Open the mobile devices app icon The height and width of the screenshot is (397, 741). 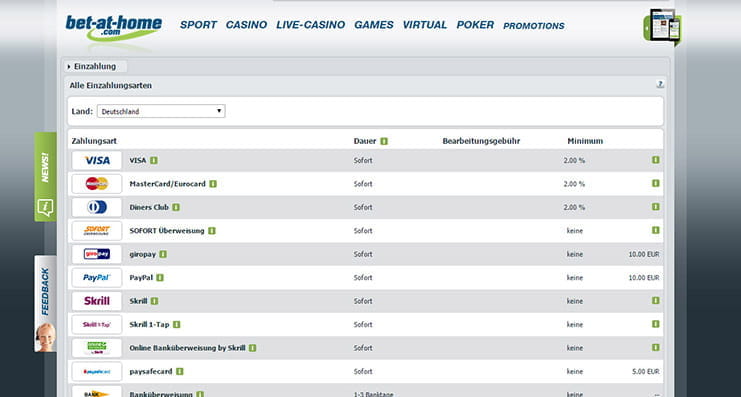[x=663, y=26]
